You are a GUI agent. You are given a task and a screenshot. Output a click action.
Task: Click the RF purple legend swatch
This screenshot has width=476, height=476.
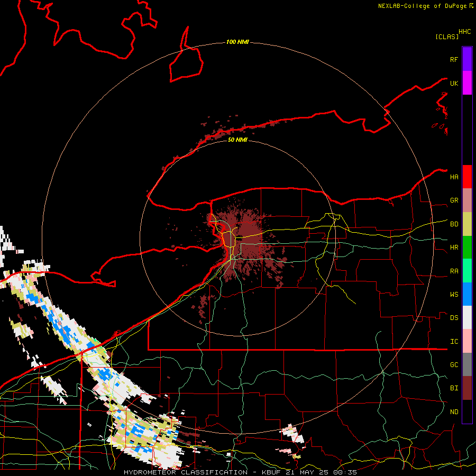(x=467, y=59)
